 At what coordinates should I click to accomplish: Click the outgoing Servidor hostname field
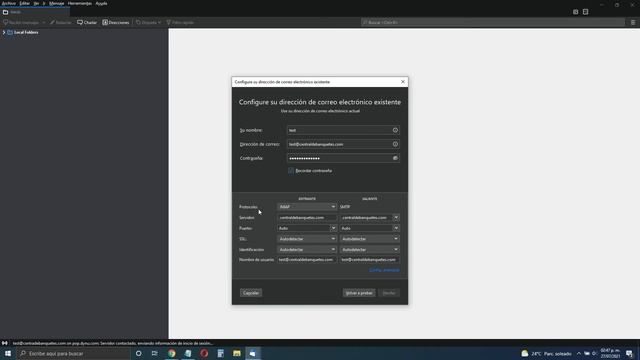click(366, 218)
